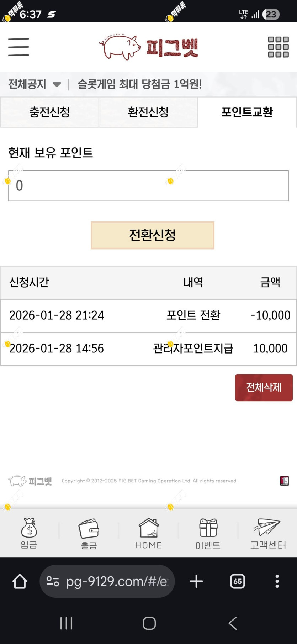Open the hamburger menu icon
The height and width of the screenshot is (644, 297).
[18, 47]
